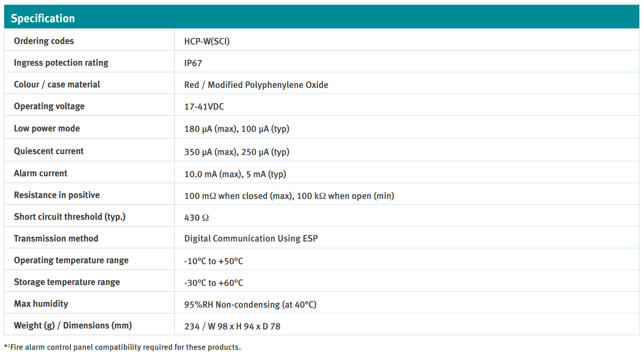Click the Colour / case material label
The image size is (644, 359).
[57, 85]
